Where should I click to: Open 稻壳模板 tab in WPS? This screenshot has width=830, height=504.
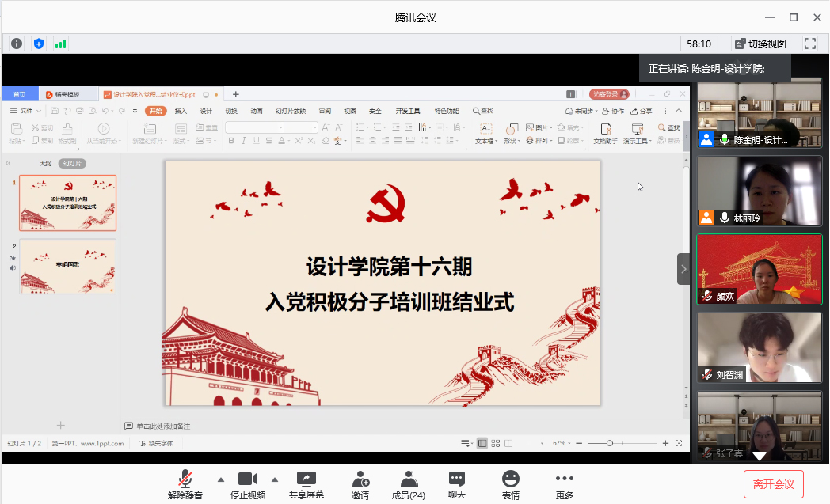[x=68, y=94]
